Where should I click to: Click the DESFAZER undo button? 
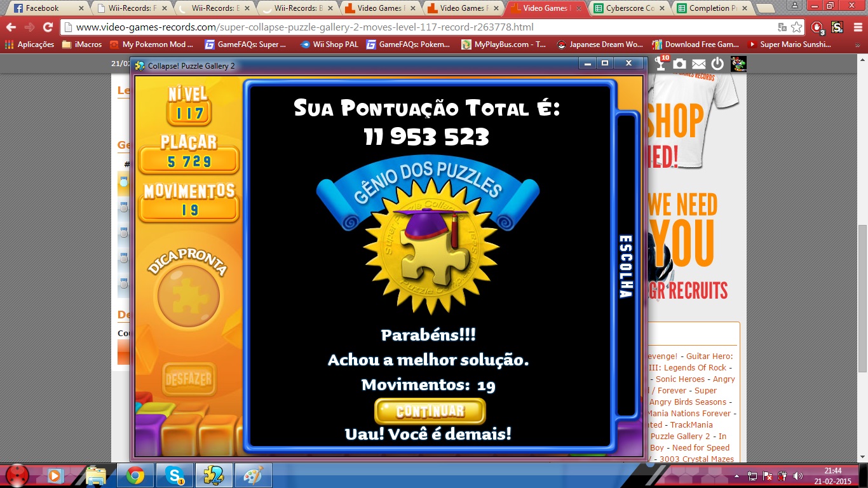[188, 379]
